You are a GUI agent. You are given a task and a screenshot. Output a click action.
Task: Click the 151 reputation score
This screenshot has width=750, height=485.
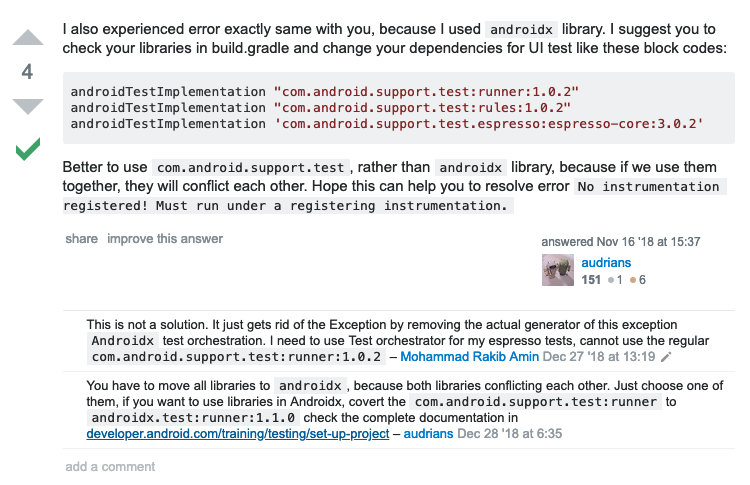pos(592,281)
